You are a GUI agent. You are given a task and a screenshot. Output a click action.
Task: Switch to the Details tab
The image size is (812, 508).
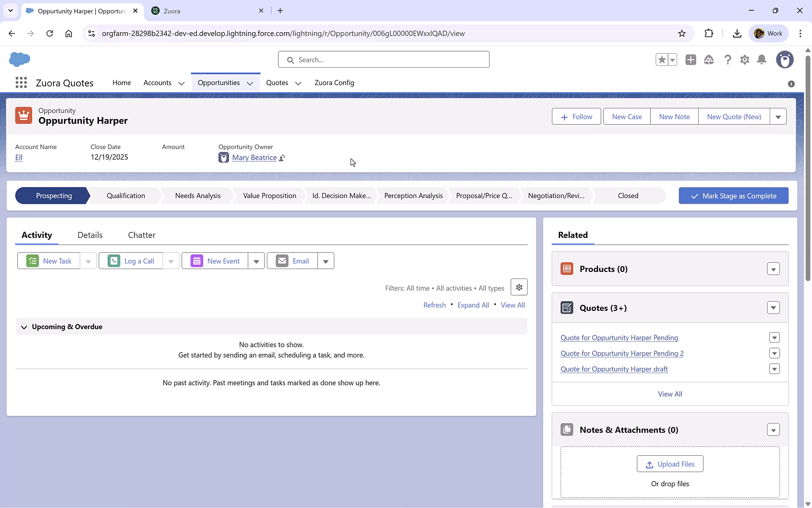click(x=90, y=235)
